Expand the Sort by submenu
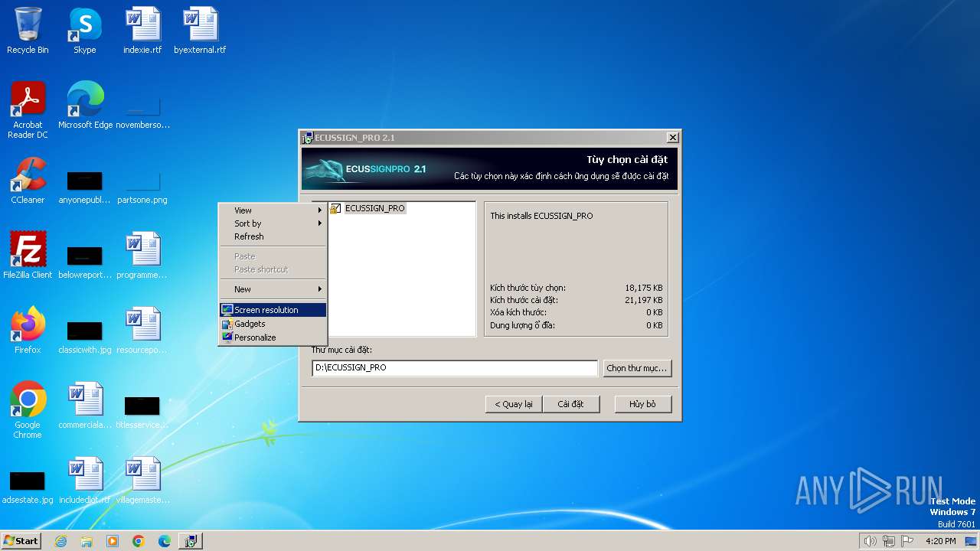Viewport: 980px width, 551px height. coord(273,223)
